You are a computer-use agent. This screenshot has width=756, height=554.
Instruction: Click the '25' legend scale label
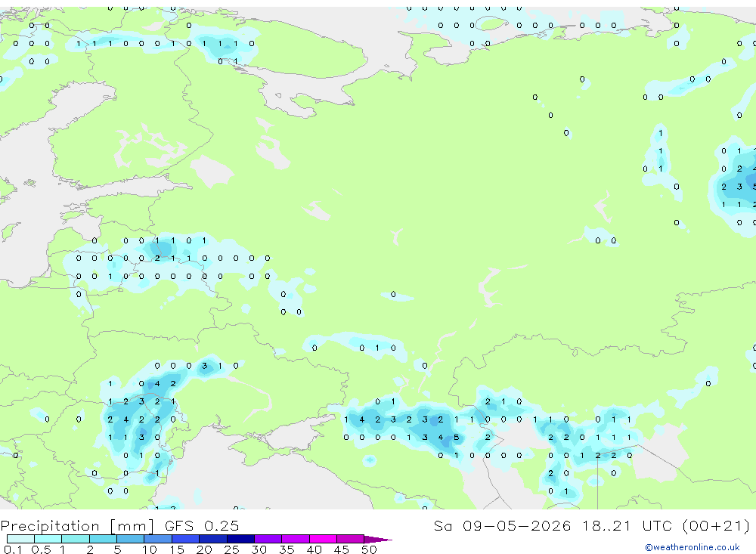click(231, 549)
